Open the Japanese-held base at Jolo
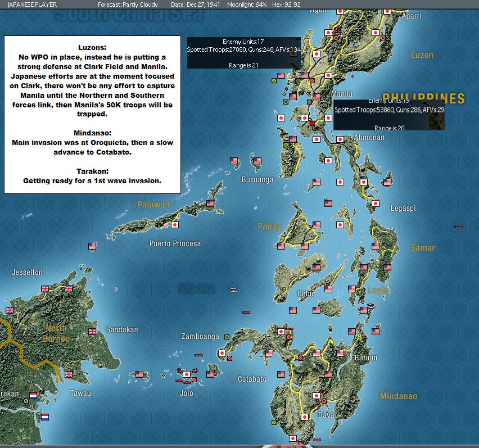The image size is (479, 448). tap(186, 374)
